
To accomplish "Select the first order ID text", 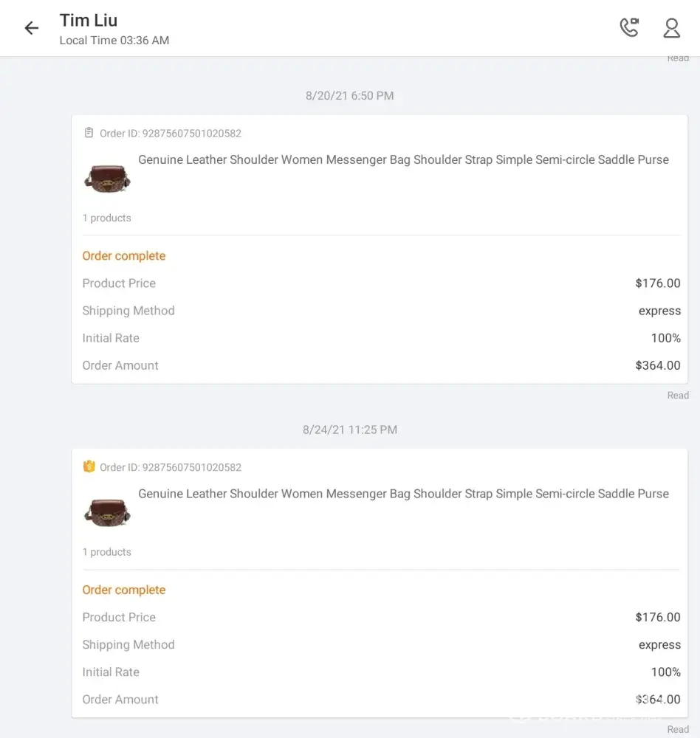I will 171,134.
